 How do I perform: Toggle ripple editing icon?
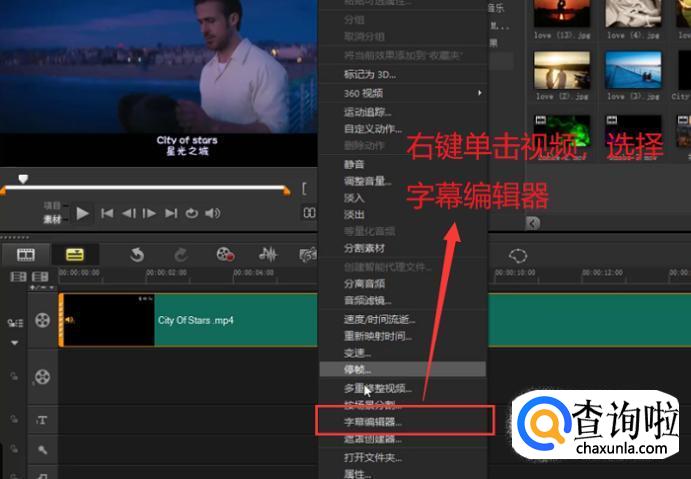[x=15, y=323]
